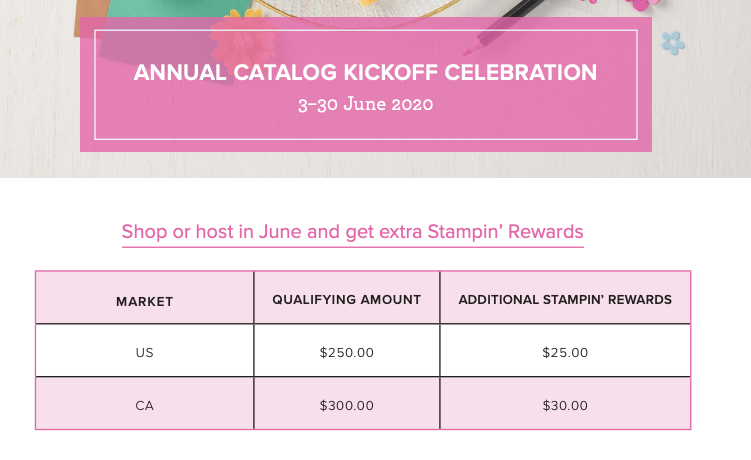
Task: Select the ADDITIONAL STAMPIN' REWARDS column header
Action: [x=565, y=298]
